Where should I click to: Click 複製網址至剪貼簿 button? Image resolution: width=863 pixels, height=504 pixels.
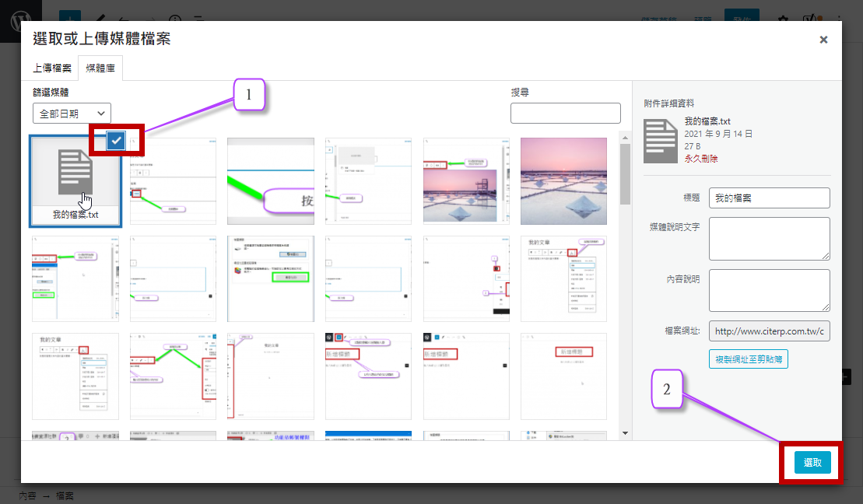[748, 359]
